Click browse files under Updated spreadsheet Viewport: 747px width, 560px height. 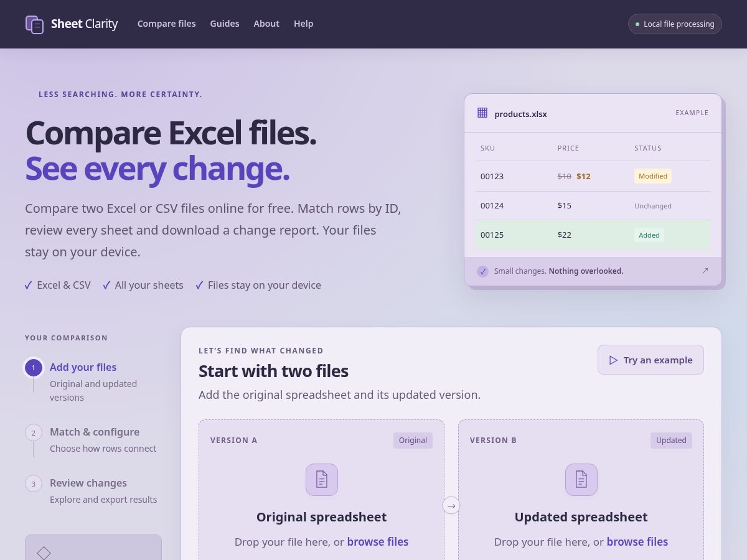point(637,541)
